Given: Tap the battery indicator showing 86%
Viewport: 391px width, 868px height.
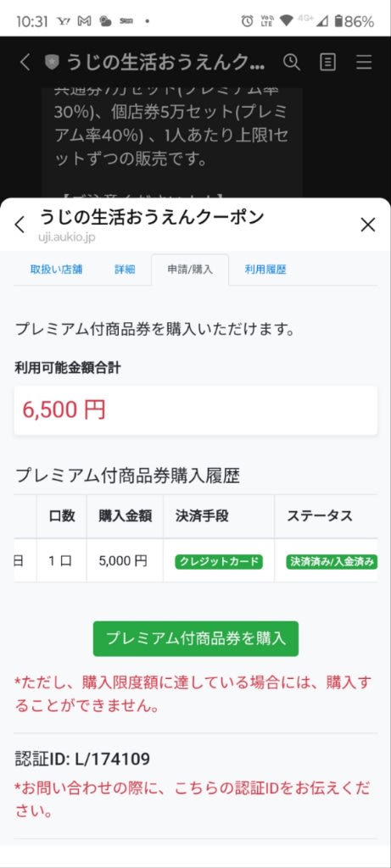Looking at the screenshot, I should pyautogui.click(x=354, y=21).
